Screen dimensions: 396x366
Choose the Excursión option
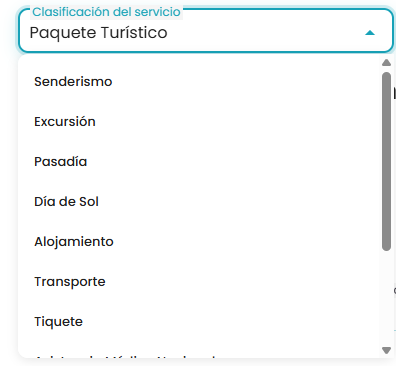[199, 122]
